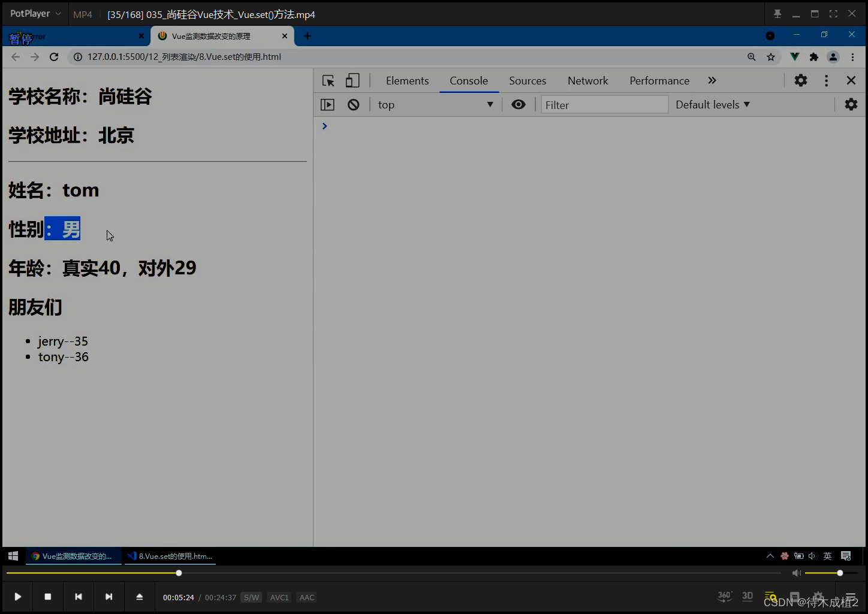Play the paused video in PotPlayer
Screen dimensions: 868x614
coord(17,597)
